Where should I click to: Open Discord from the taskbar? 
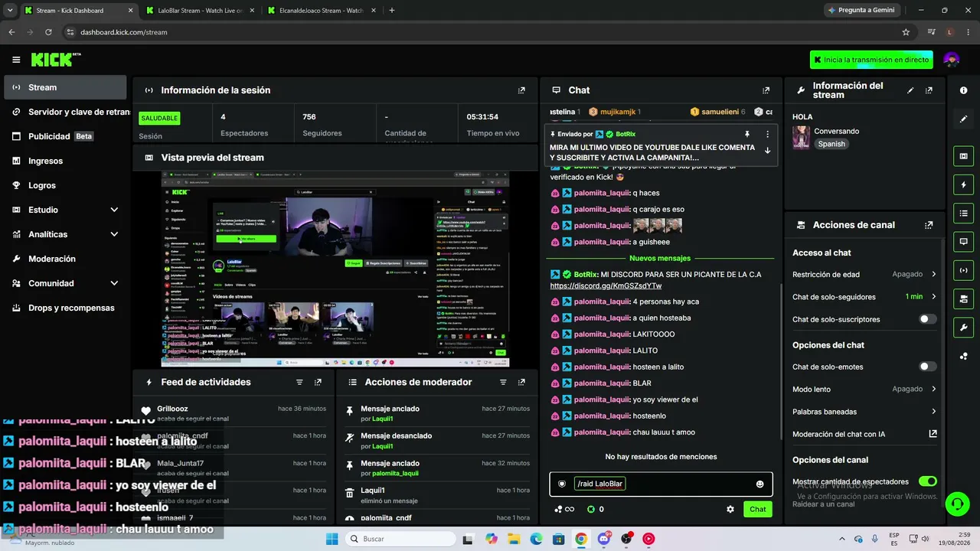point(604,539)
